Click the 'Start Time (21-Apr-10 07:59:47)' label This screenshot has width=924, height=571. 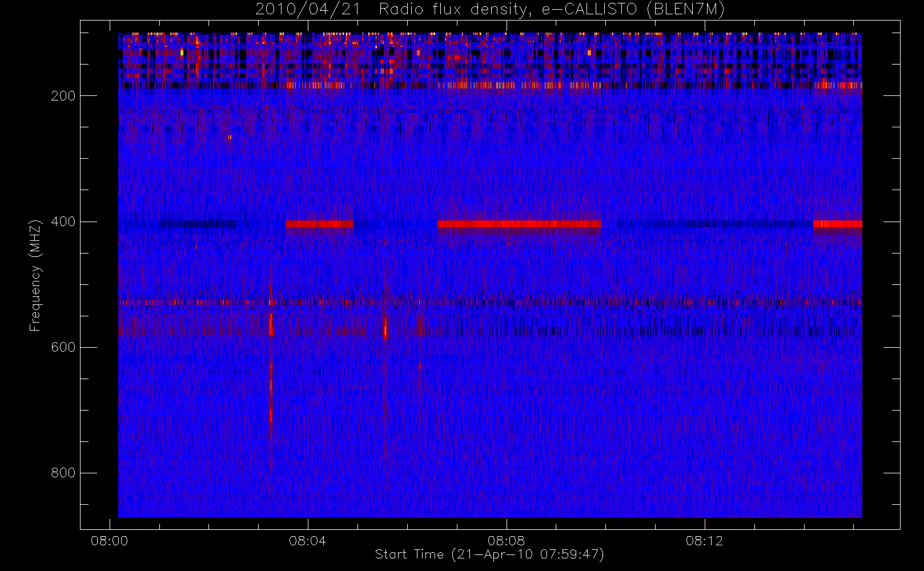(x=489, y=554)
